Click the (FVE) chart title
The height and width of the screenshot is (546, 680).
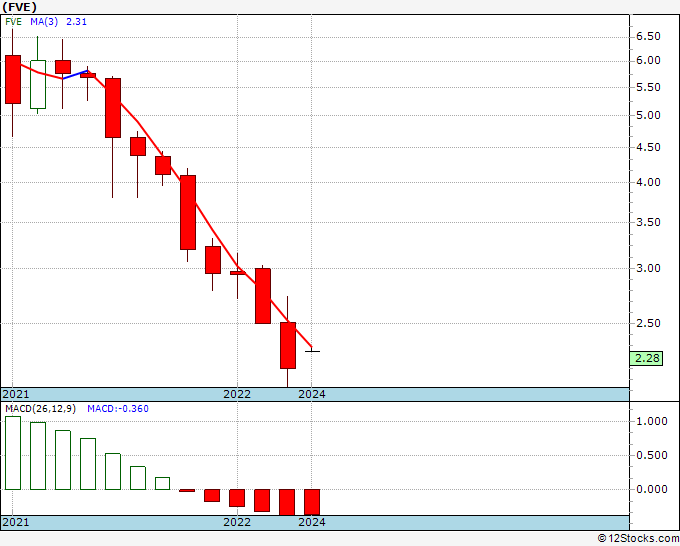coord(20,7)
